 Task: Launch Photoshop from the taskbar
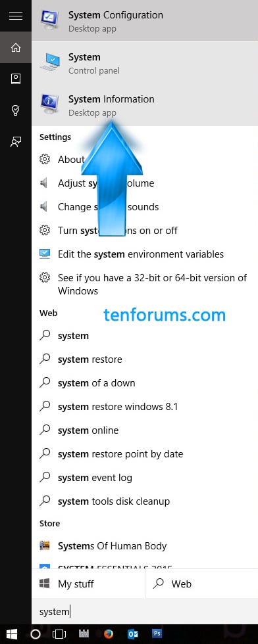(x=157, y=634)
